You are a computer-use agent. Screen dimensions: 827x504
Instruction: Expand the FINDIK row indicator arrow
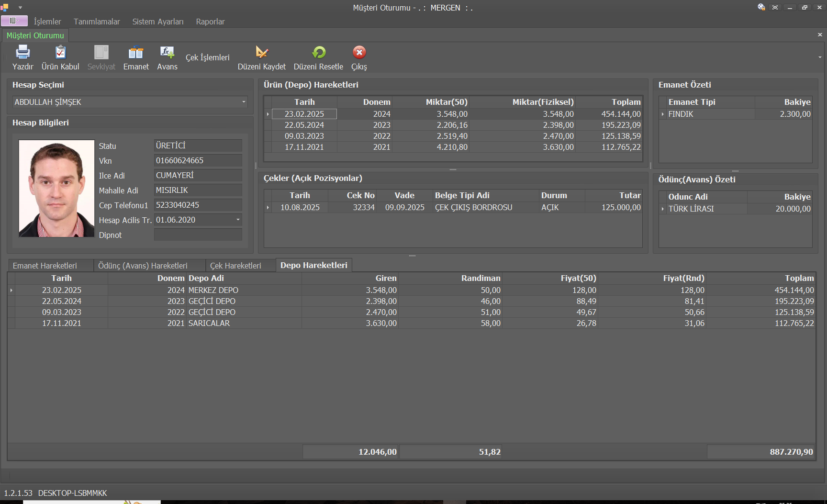click(663, 114)
